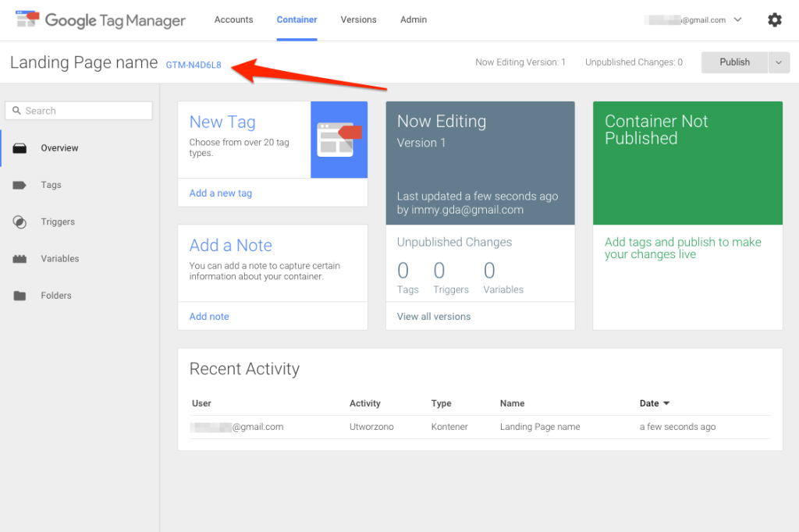Open the settings gear icon
Viewport: 799px width, 532px height.
775,20
